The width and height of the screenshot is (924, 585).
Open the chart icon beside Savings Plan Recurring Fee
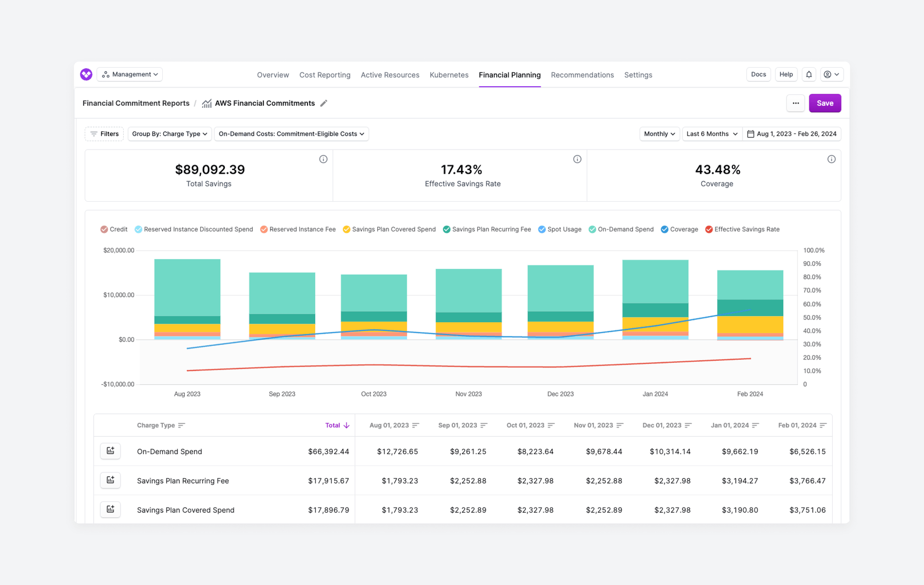point(110,480)
